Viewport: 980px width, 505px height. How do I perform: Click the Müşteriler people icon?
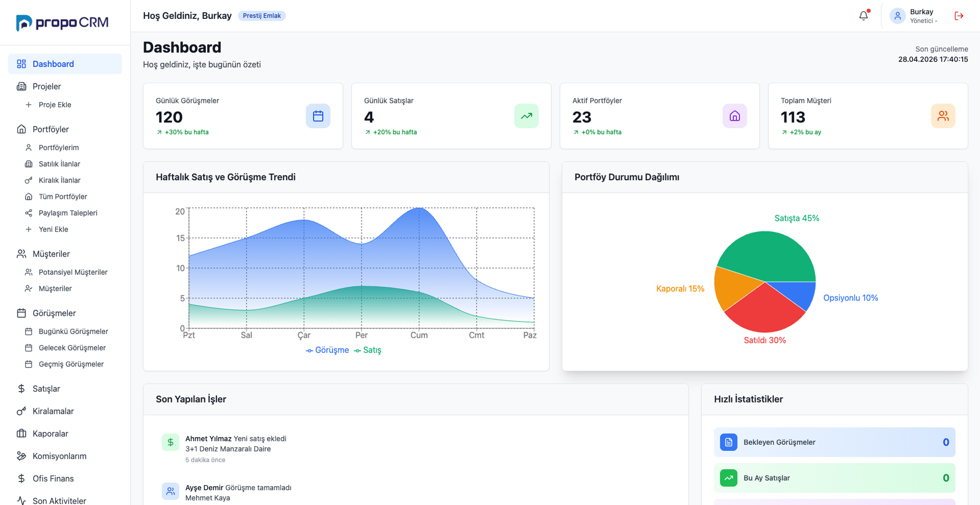tap(21, 254)
